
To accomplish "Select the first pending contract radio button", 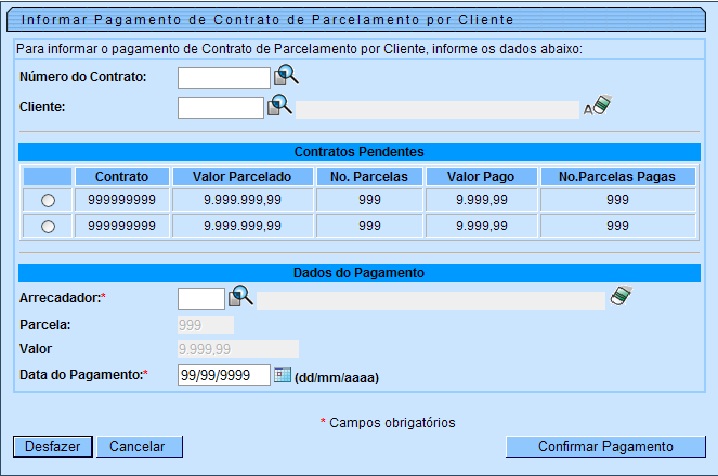I will click(48, 201).
